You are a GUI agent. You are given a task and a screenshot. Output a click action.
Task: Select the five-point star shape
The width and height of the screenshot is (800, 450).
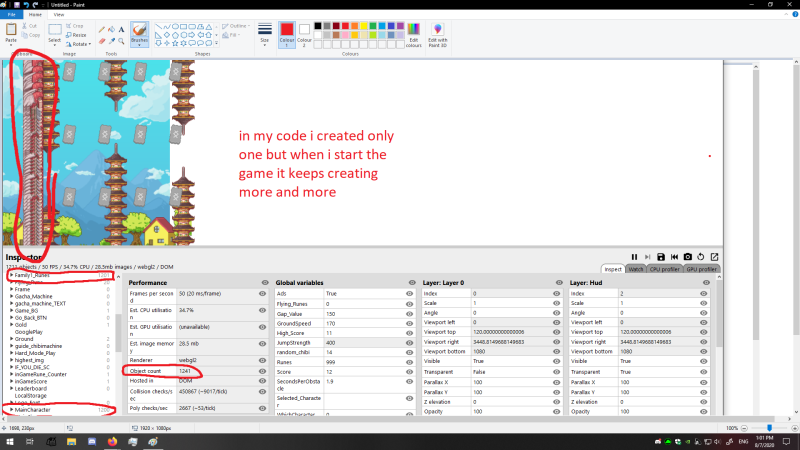[x=175, y=43]
